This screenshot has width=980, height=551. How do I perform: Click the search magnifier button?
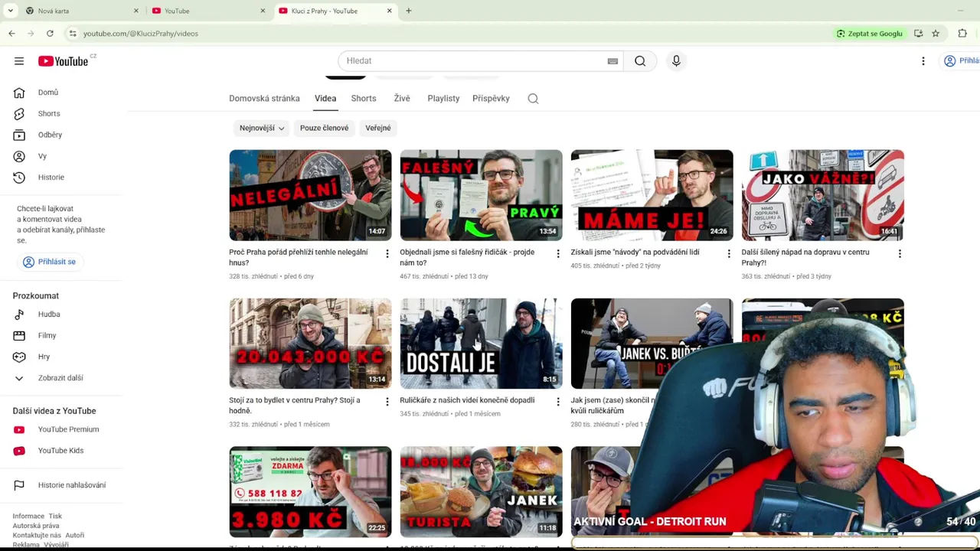click(x=640, y=61)
